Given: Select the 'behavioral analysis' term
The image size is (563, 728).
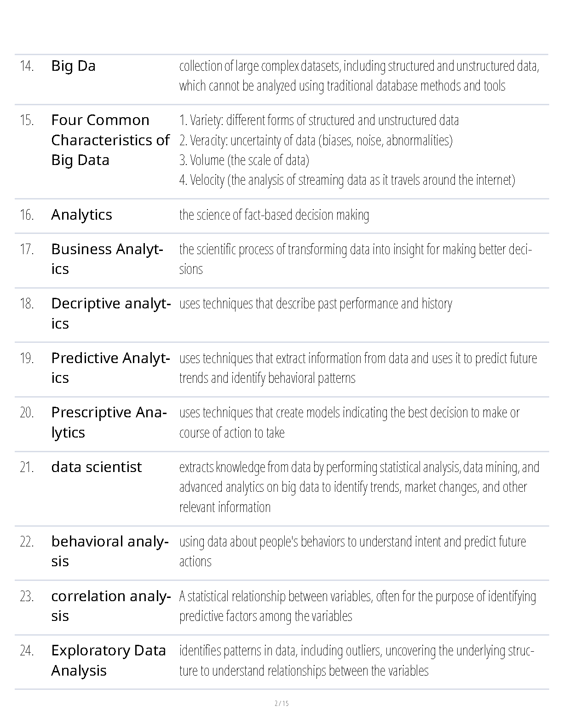Looking at the screenshot, I should pos(109,551).
